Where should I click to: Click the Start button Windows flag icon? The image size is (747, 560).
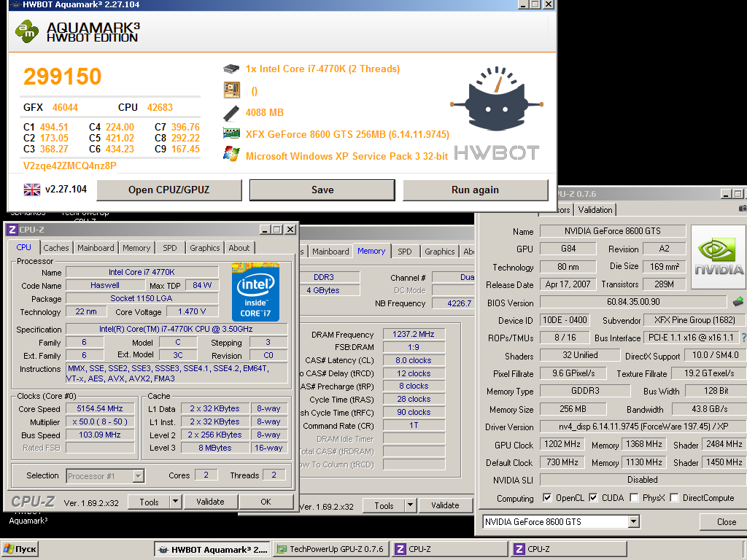pos(9,549)
